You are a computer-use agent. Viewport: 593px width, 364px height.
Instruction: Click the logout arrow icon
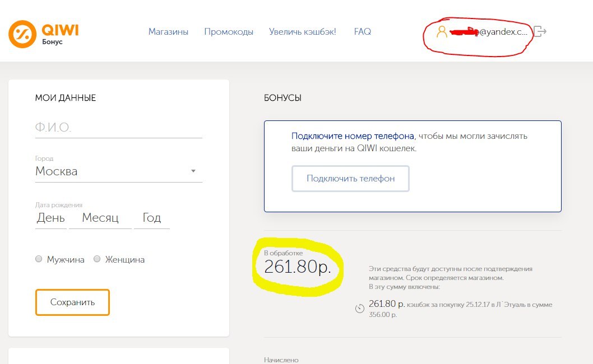pos(540,31)
